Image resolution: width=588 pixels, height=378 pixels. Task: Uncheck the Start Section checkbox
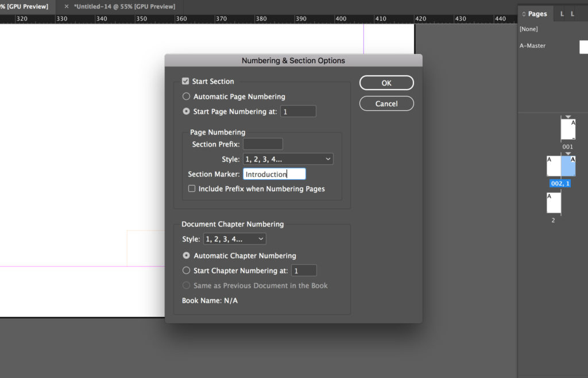[x=185, y=81]
